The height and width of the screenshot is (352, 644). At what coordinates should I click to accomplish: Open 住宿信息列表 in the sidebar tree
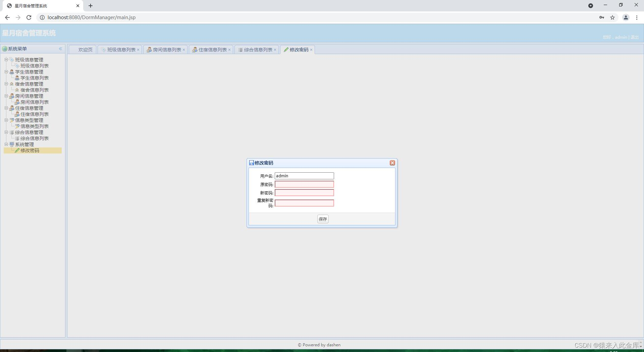pyautogui.click(x=35, y=114)
